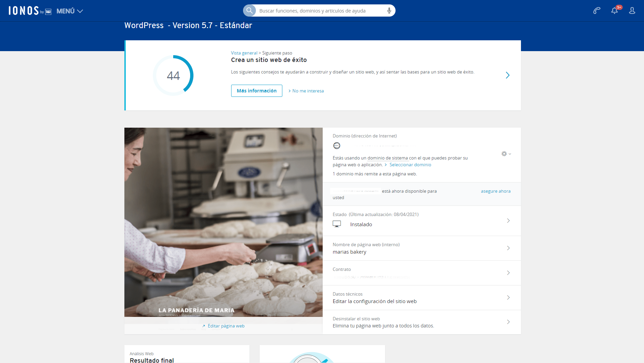The height and width of the screenshot is (363, 644).
Task: Open the notifications bell
Action: pyautogui.click(x=615, y=11)
